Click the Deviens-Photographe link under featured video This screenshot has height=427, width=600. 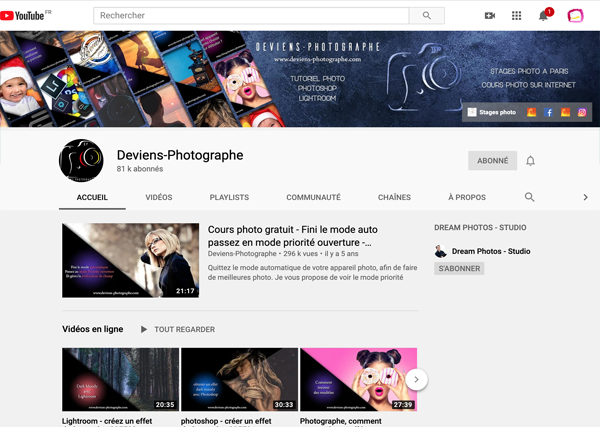[242, 254]
